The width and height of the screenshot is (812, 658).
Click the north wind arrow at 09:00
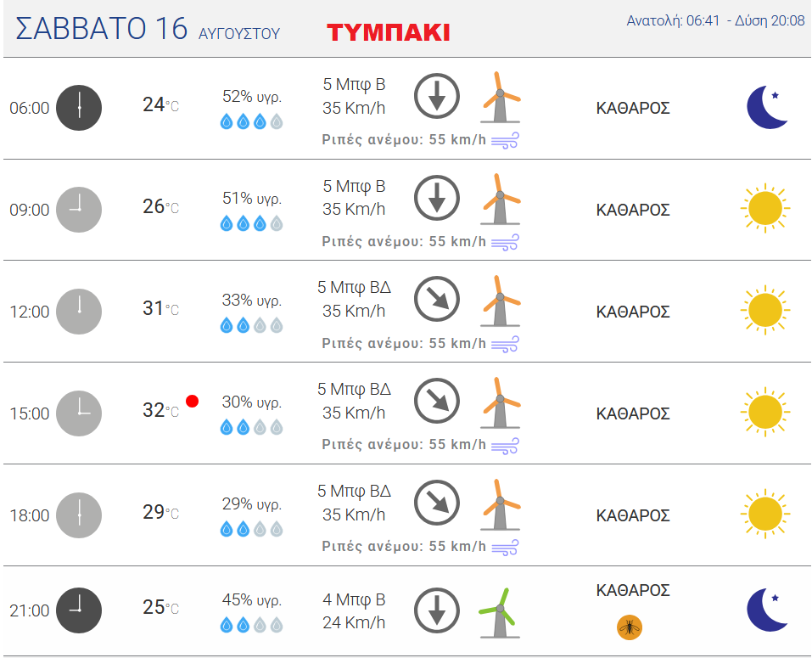click(437, 198)
